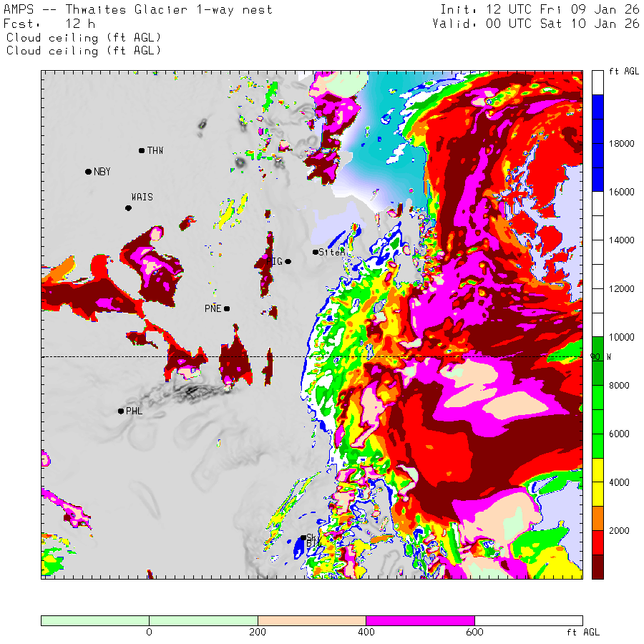Viewport: 644px width, 644px height.
Task: Click pale green 0–200 legend segment
Action: (x=203, y=620)
